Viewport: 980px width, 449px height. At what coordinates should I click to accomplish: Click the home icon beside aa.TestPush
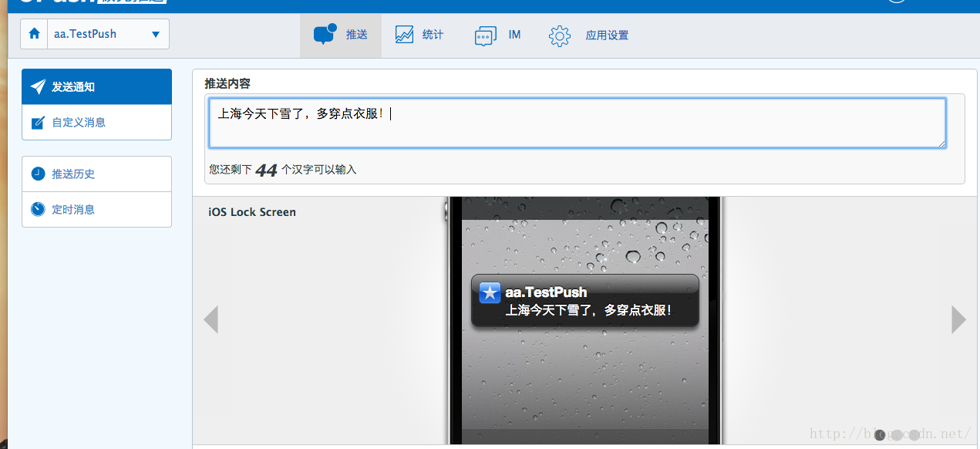pos(34,34)
